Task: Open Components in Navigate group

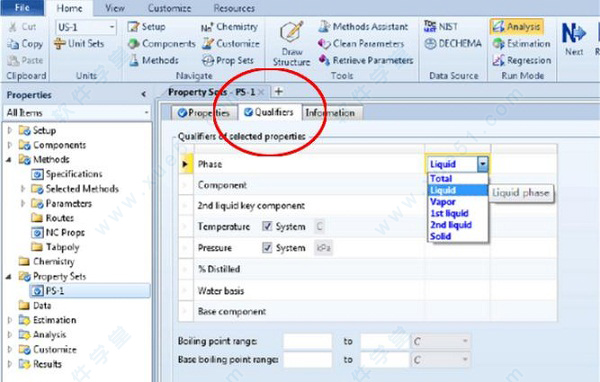Action: tap(161, 44)
